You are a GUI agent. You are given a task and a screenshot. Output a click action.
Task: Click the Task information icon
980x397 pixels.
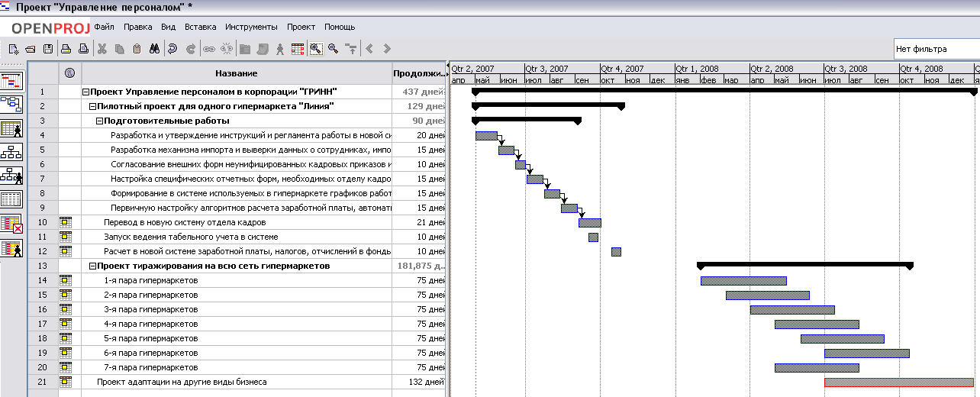245,49
